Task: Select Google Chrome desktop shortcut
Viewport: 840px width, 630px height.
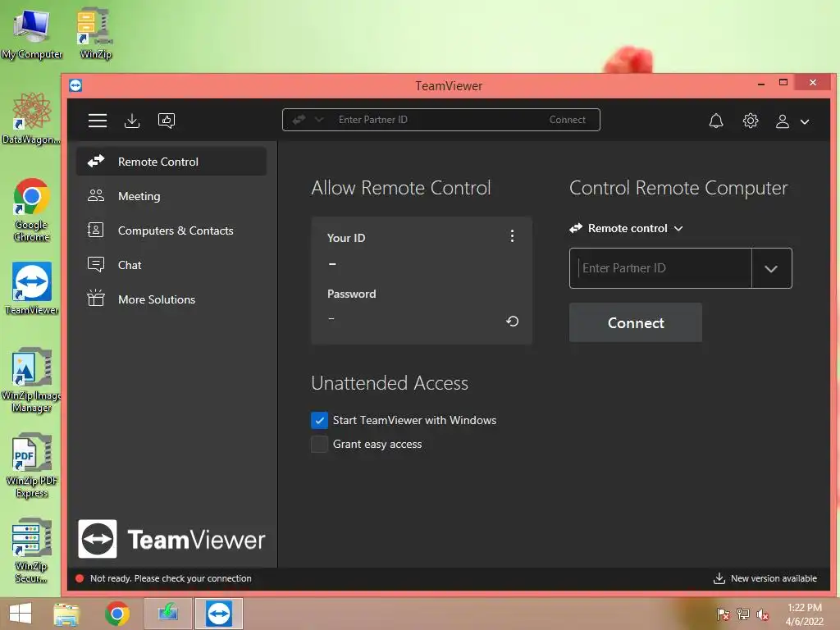Action: (32, 210)
